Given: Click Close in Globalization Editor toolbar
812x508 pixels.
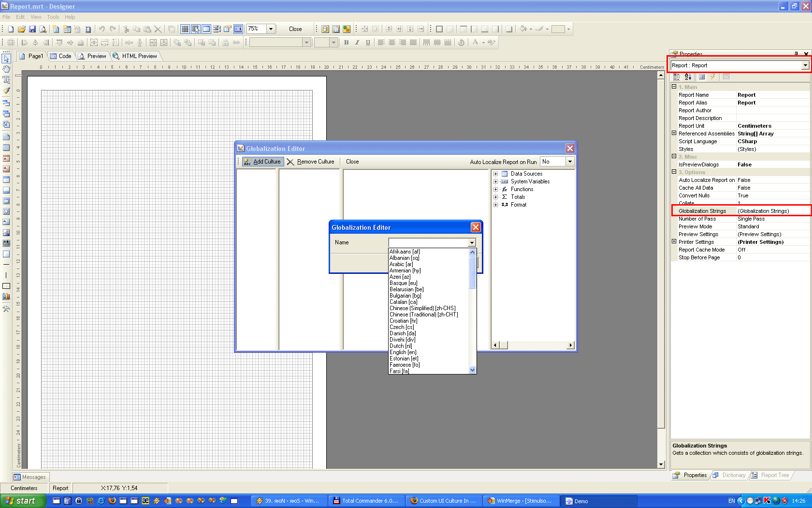Looking at the screenshot, I should [x=352, y=162].
